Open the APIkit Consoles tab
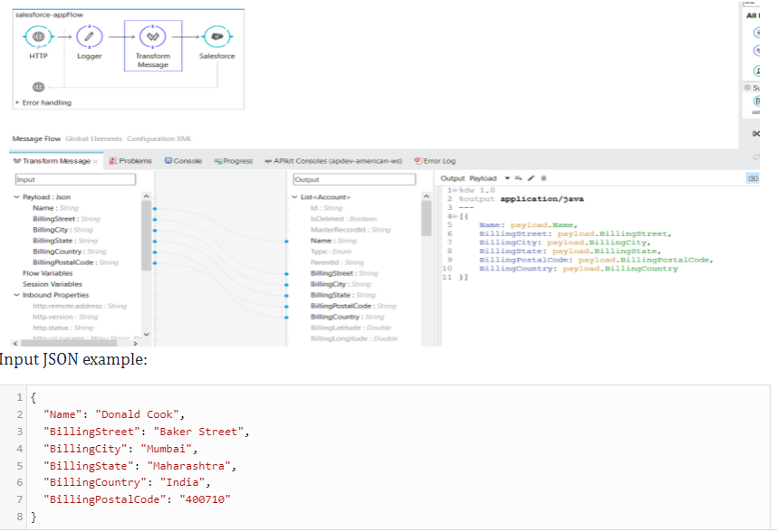The height and width of the screenshot is (532, 777). [x=333, y=161]
